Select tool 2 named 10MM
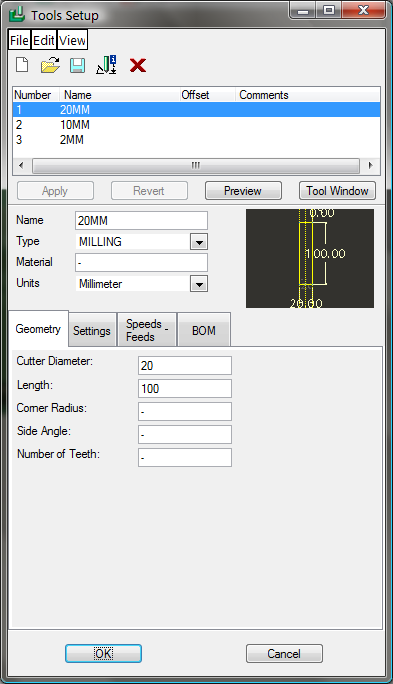The height and width of the screenshot is (684, 393). click(196, 125)
